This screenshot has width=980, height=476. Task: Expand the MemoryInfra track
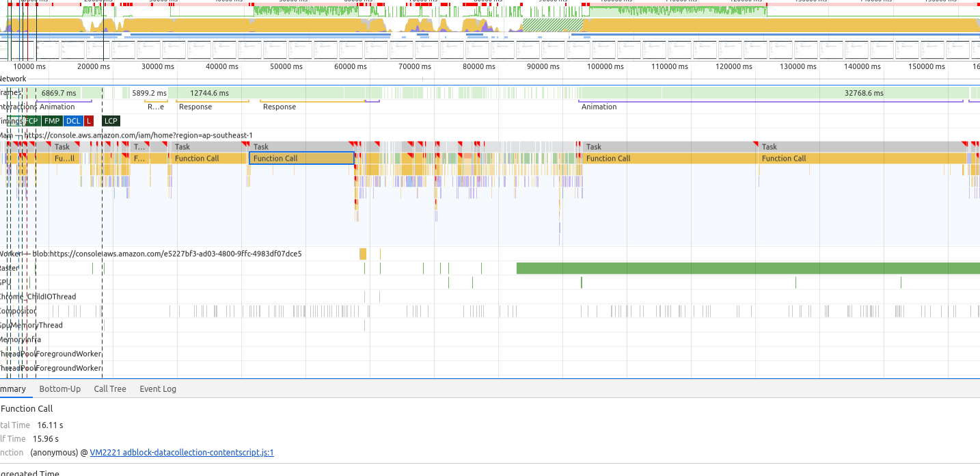click(21, 340)
